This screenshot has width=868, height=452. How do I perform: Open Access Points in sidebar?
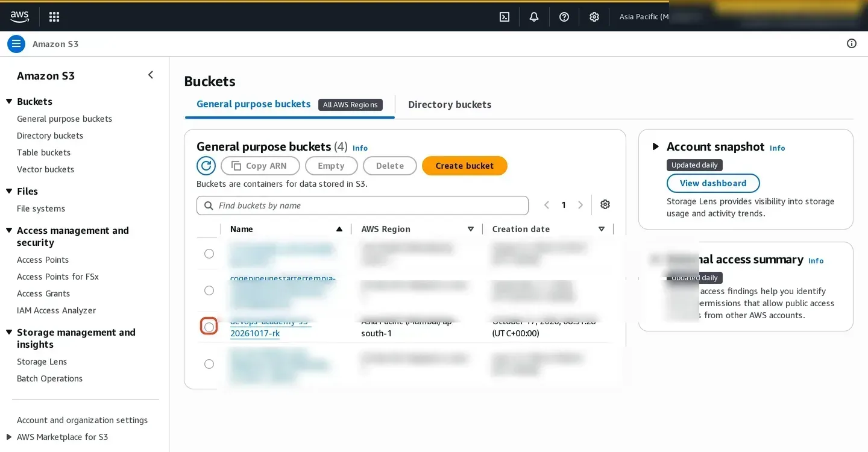(43, 260)
